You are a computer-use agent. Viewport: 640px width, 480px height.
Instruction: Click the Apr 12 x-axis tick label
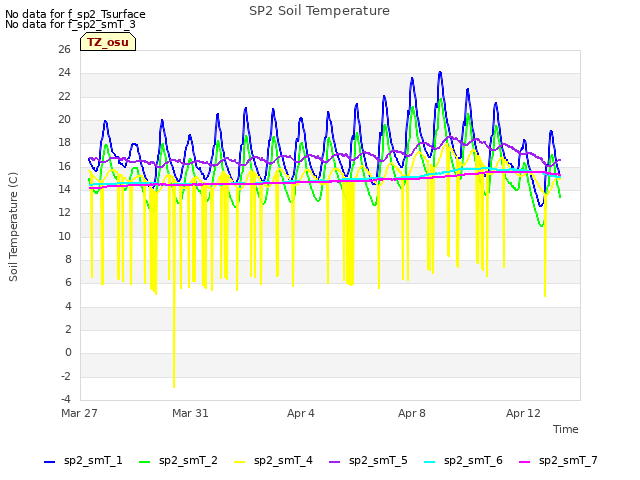[523, 413]
